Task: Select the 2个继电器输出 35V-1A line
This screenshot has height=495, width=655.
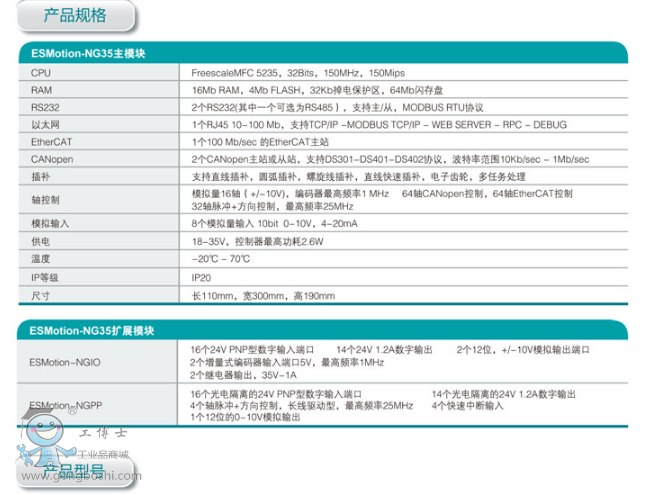Action: (243, 375)
